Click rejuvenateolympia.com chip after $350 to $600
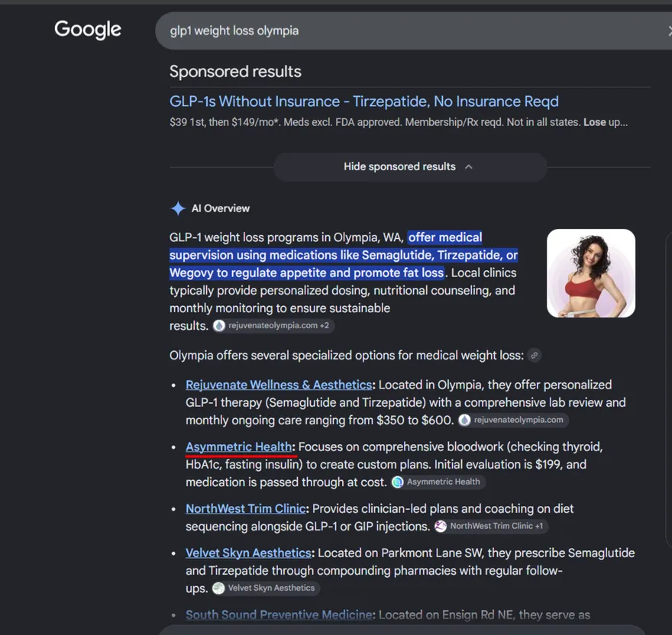The height and width of the screenshot is (635, 672). pyautogui.click(x=513, y=420)
